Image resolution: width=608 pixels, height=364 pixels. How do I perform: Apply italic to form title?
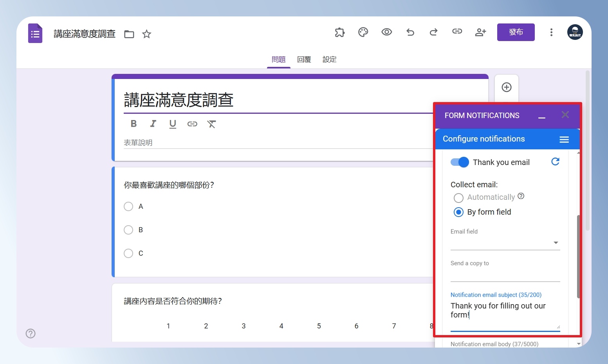(x=153, y=124)
